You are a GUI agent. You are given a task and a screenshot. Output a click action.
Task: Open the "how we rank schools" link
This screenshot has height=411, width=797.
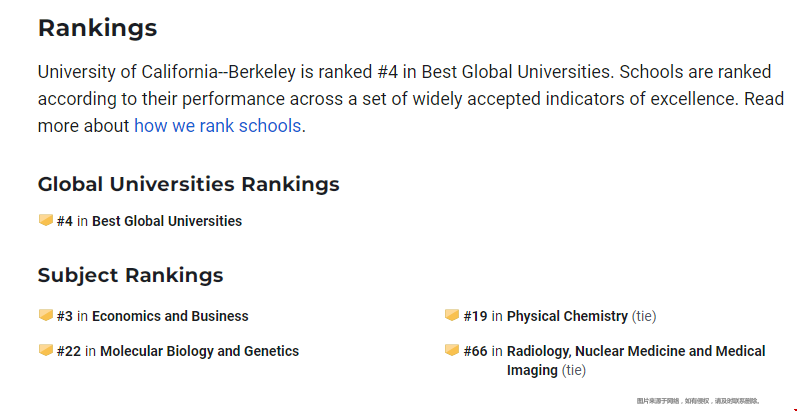point(217,126)
